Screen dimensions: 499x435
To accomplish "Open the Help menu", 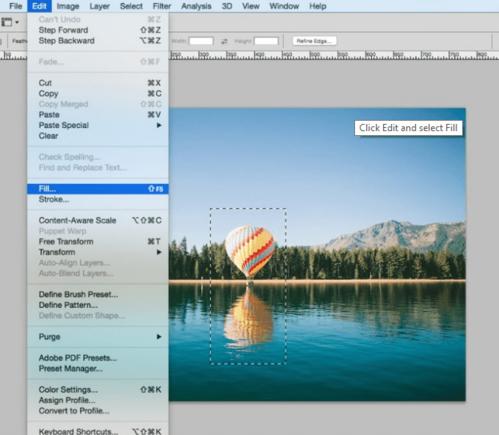I will [x=317, y=6].
